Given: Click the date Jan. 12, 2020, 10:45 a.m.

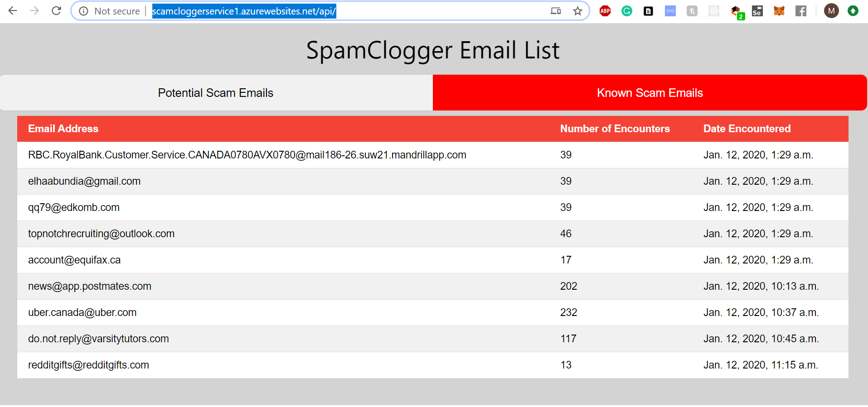Looking at the screenshot, I should pyautogui.click(x=761, y=339).
